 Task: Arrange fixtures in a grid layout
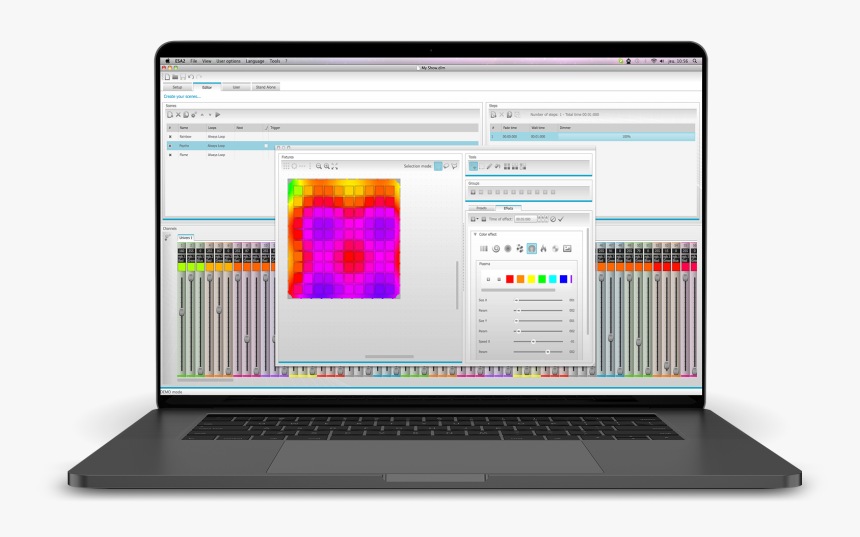286,166
